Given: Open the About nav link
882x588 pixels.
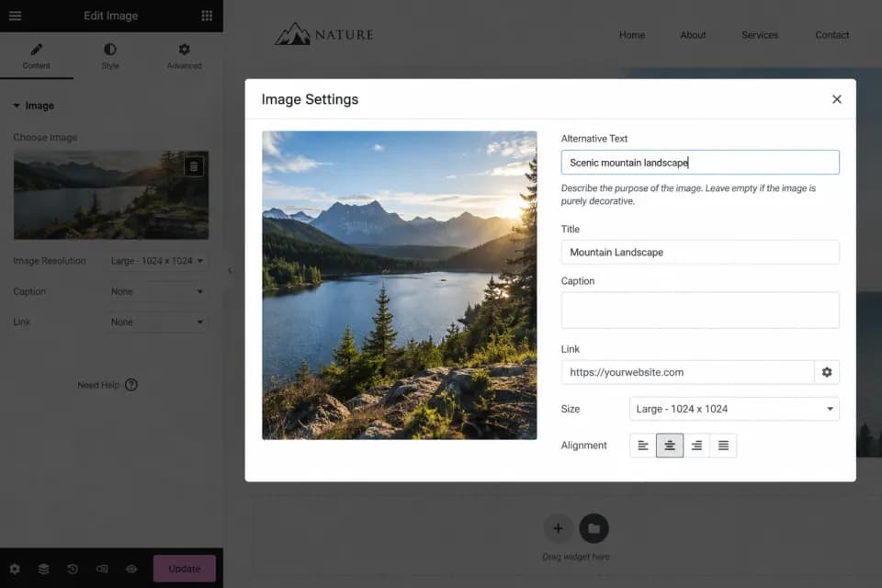Looking at the screenshot, I should tap(693, 35).
